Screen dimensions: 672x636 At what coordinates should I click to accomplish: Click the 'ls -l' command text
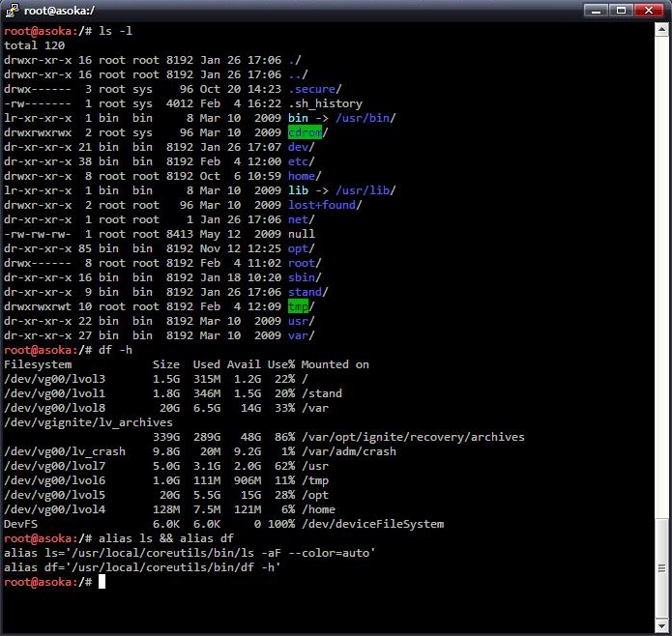116,31
